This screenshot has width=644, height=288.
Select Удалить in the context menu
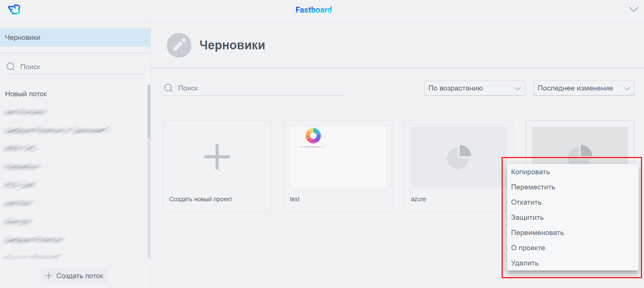[525, 263]
